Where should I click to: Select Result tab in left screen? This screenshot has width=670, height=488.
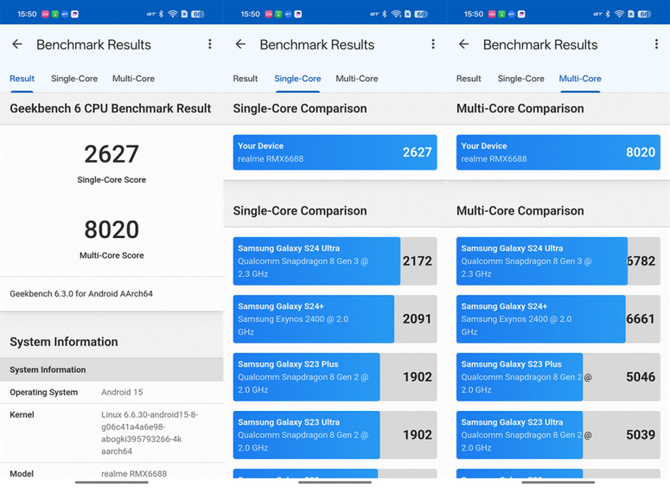point(22,79)
